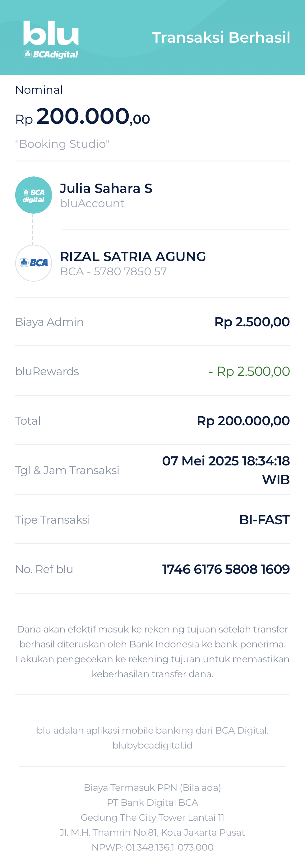Tap recipient name RIZAL SATRIA AGUNG
This screenshot has width=305, height=868.
133,256
